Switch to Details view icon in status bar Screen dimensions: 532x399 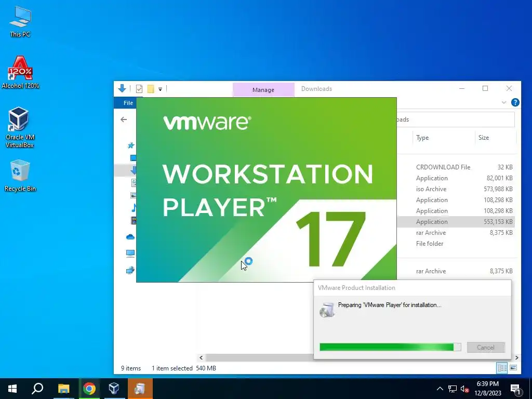pyautogui.click(x=502, y=368)
